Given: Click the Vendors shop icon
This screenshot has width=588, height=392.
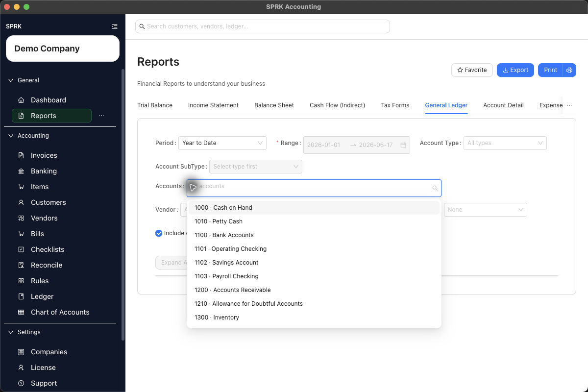Looking at the screenshot, I should (x=21, y=218).
